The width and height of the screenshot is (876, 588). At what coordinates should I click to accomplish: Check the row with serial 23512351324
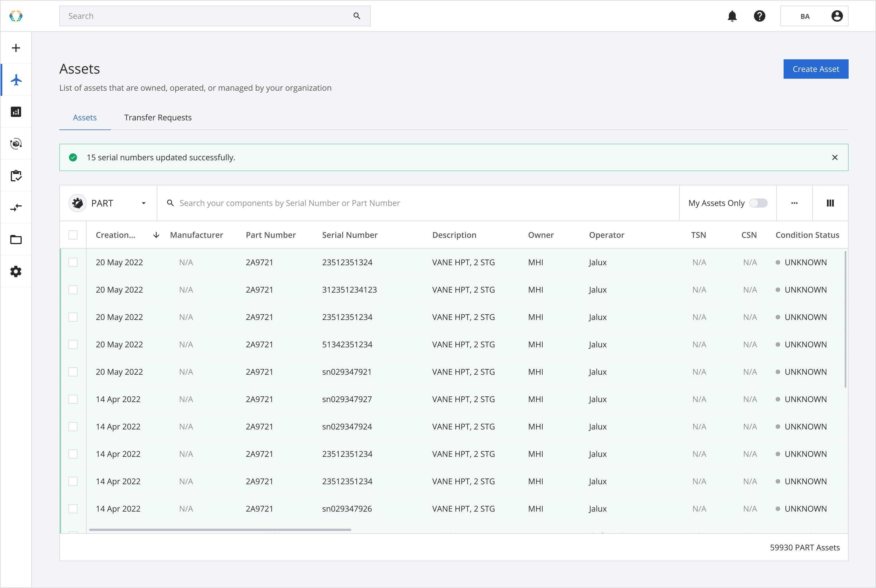coord(73,263)
